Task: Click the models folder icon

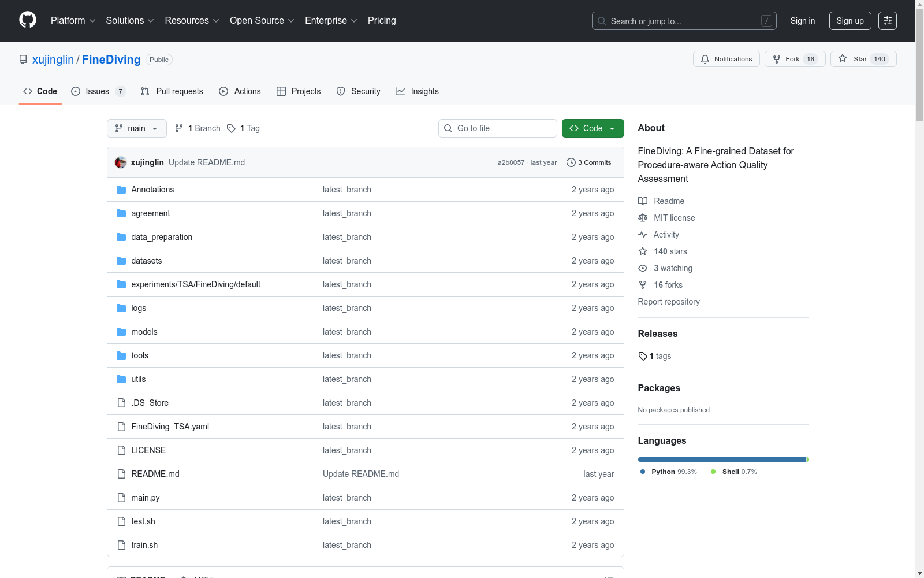Action: 121,332
